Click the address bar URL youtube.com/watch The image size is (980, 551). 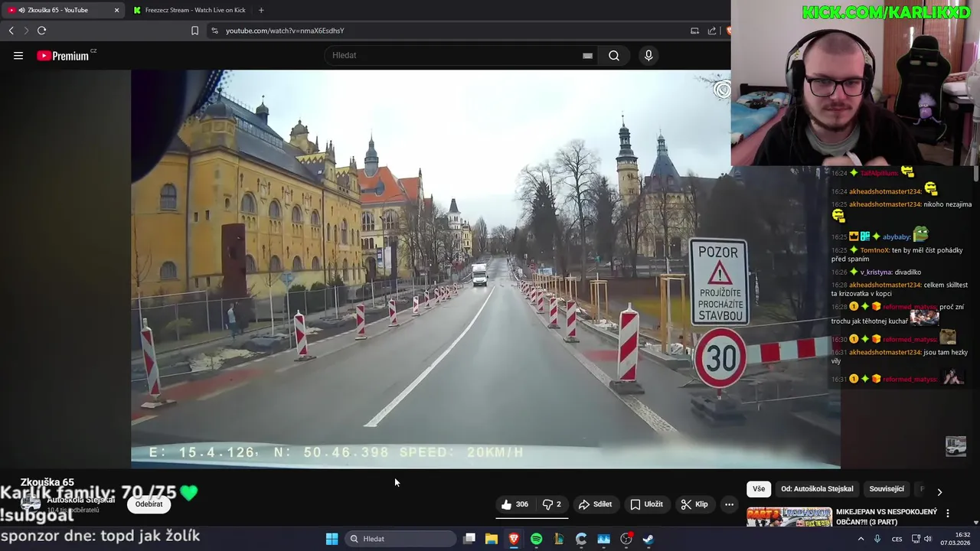285,31
